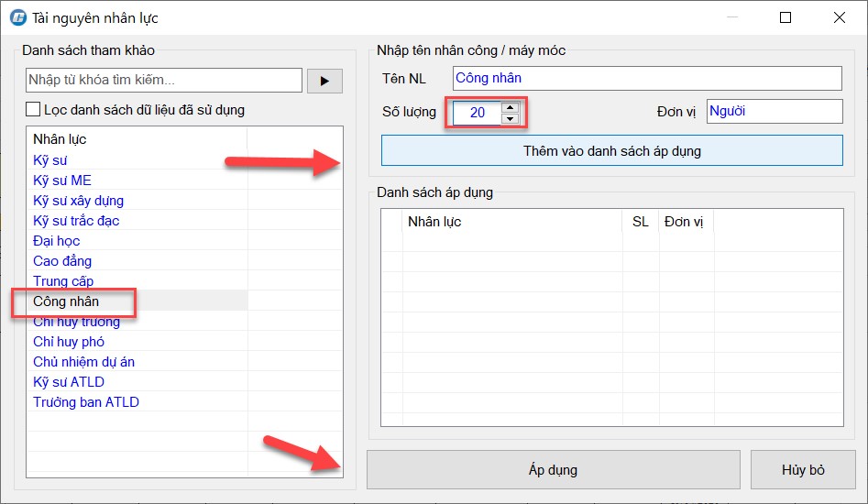Enable the 'Lọc danh sách dữ liệu đã sử dụng' checkbox

pyautogui.click(x=34, y=110)
